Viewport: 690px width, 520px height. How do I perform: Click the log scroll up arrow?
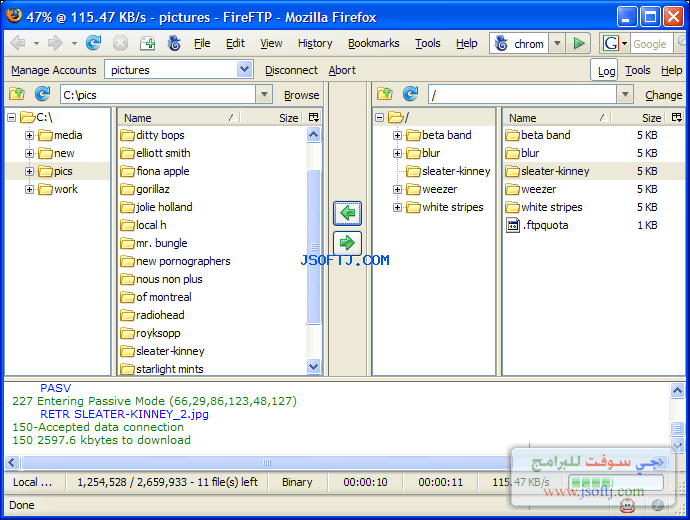[677, 390]
